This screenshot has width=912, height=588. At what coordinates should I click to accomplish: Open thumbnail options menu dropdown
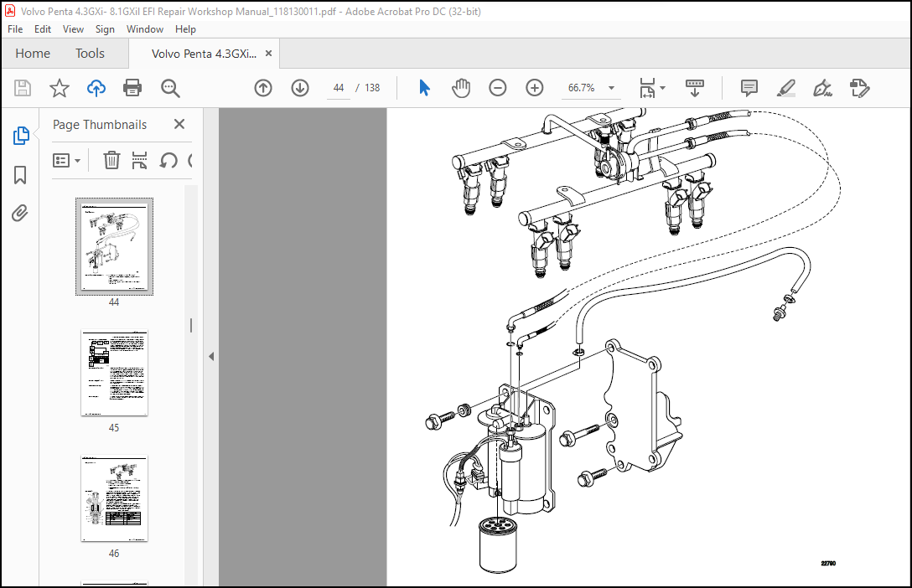[66, 160]
